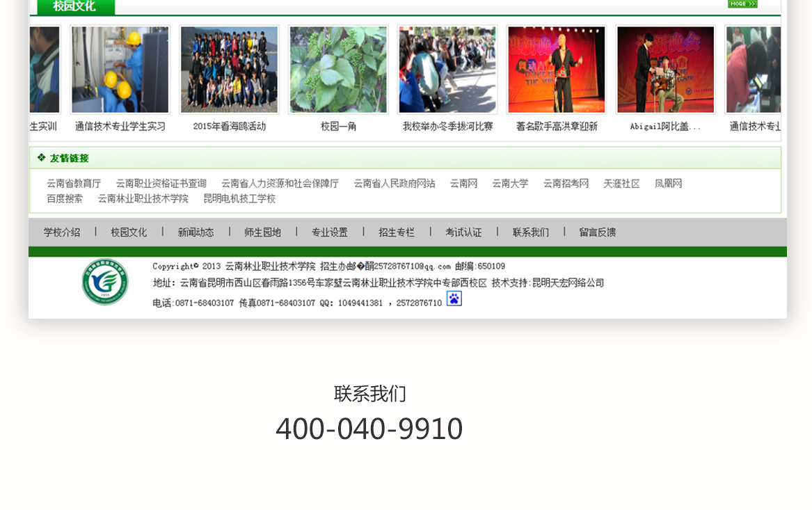Click the 昆明电机技工学校 link

pos(239,199)
